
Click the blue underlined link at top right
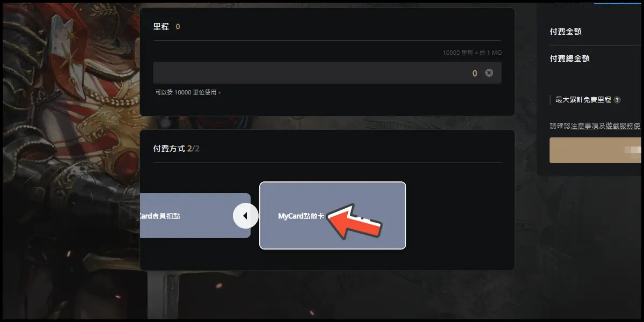click(617, 2)
